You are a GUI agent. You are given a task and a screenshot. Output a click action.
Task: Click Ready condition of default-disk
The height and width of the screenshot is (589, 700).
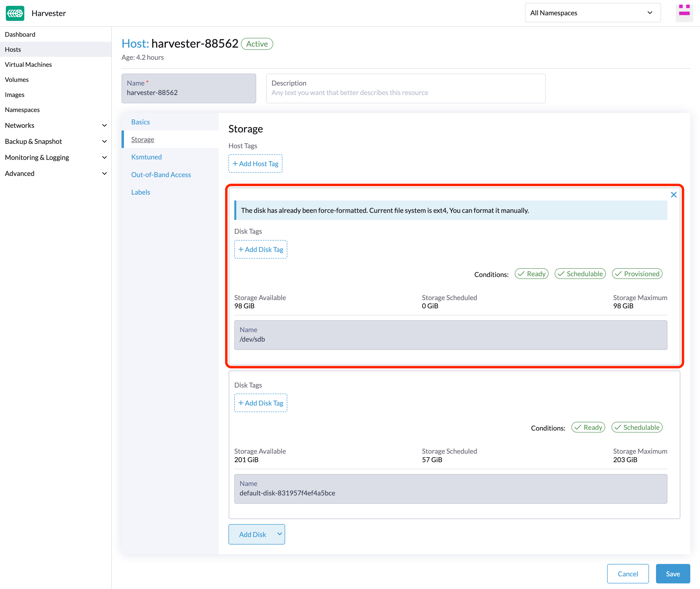(x=588, y=427)
